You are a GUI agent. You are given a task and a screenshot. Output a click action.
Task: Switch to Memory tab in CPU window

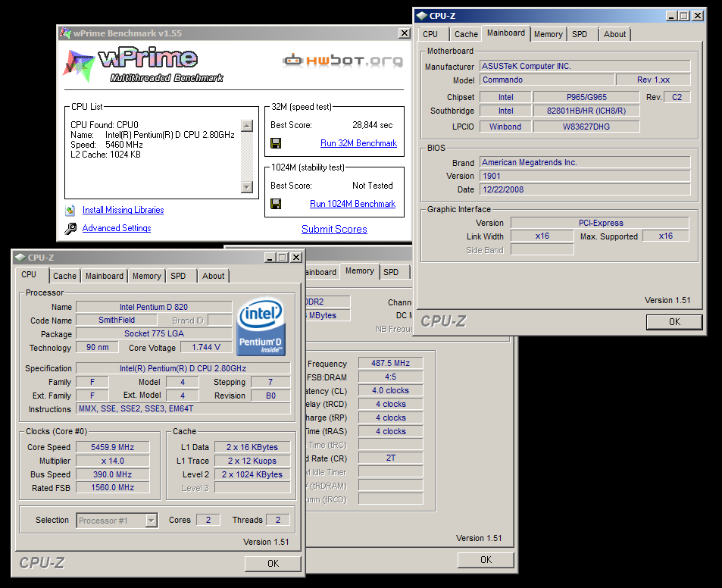(x=146, y=276)
